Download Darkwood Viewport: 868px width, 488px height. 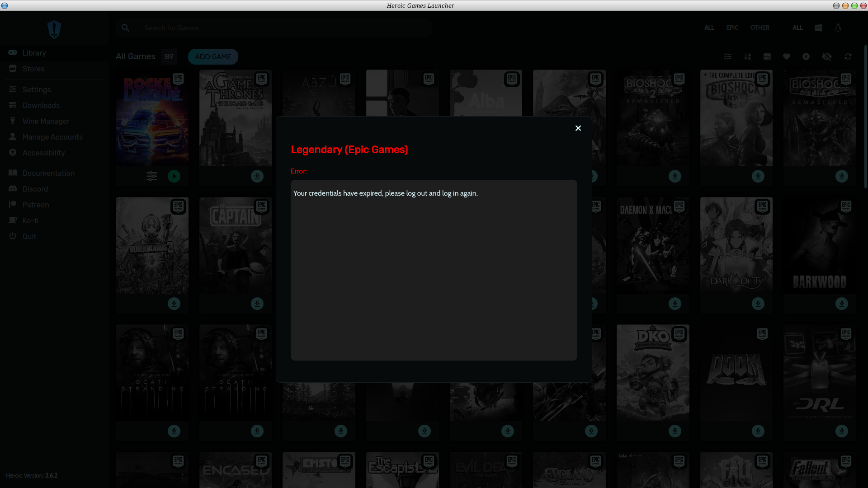pos(842,304)
